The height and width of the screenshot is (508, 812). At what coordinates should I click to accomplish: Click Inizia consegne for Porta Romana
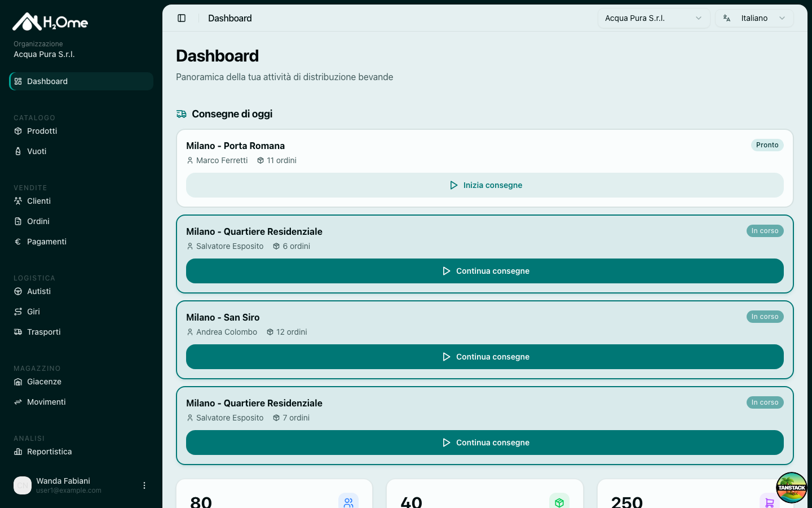click(x=485, y=185)
